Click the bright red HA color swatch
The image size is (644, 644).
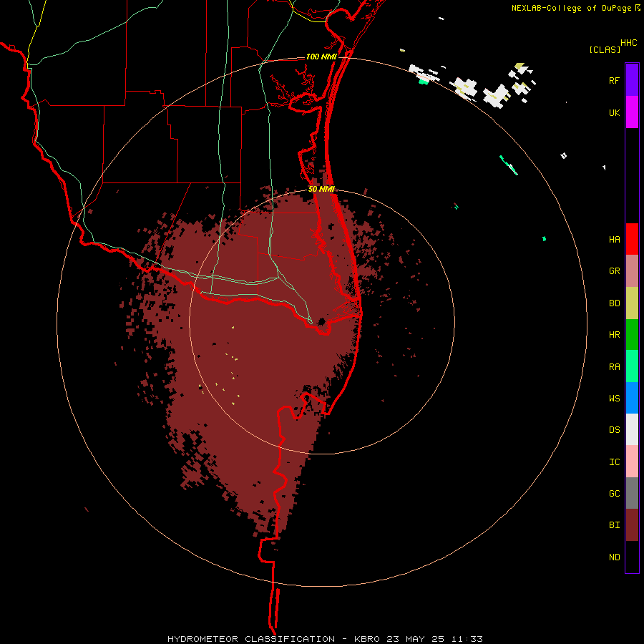point(632,239)
